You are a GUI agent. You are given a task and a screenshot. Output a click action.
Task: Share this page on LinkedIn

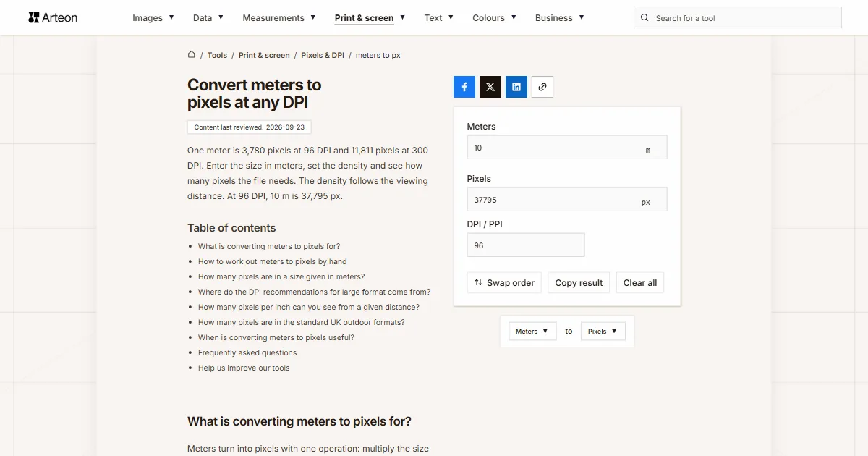tap(516, 87)
